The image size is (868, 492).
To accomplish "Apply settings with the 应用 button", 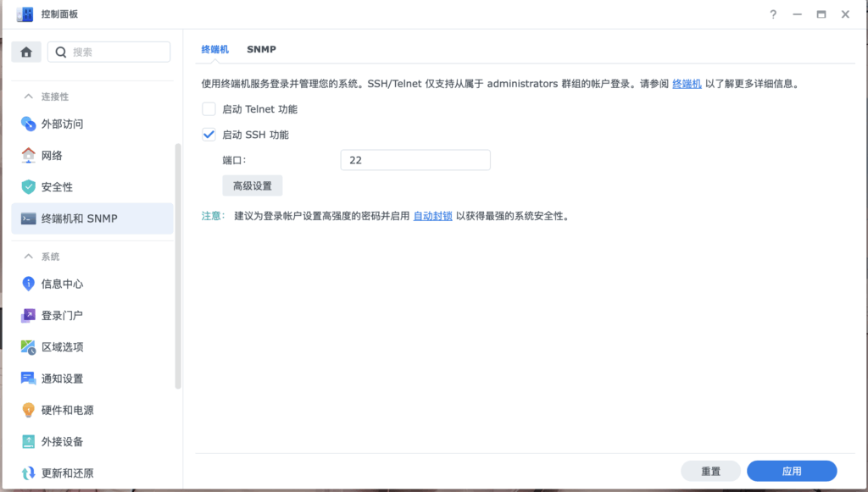I will pyautogui.click(x=792, y=471).
